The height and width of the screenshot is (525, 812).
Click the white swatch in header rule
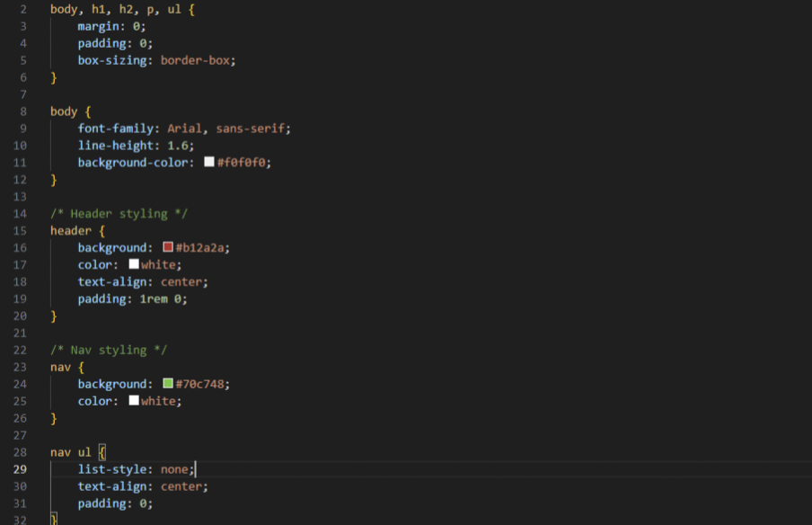[134, 263]
